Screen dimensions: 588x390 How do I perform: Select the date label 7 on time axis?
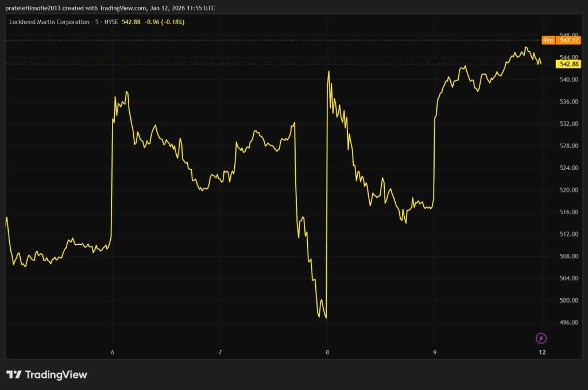[220, 352]
